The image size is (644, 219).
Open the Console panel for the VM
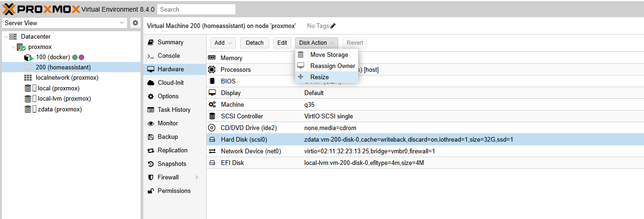pyautogui.click(x=168, y=56)
